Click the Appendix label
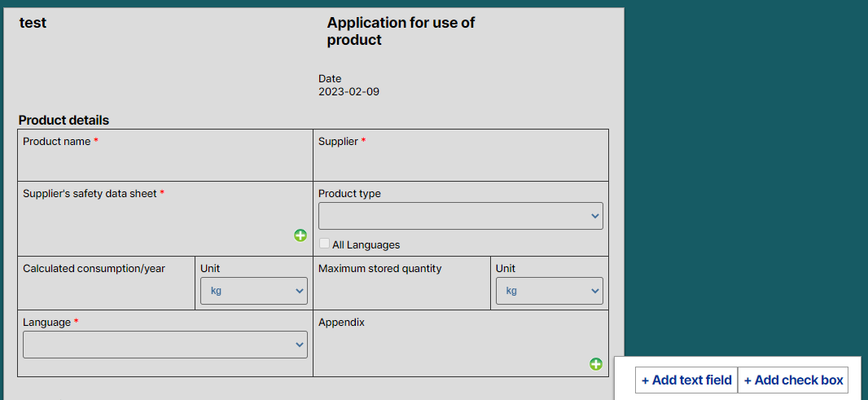 [x=341, y=323]
